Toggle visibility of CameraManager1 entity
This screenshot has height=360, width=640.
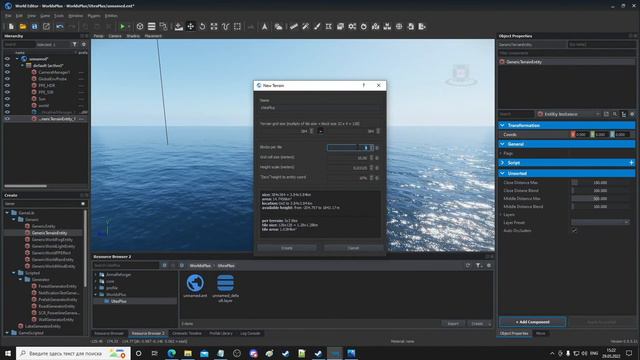[7, 72]
